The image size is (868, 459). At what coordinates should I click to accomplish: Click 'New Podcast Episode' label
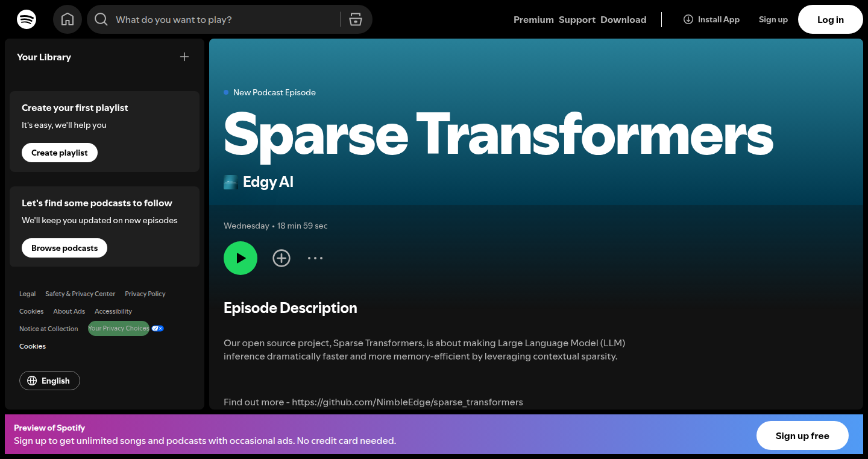click(274, 92)
